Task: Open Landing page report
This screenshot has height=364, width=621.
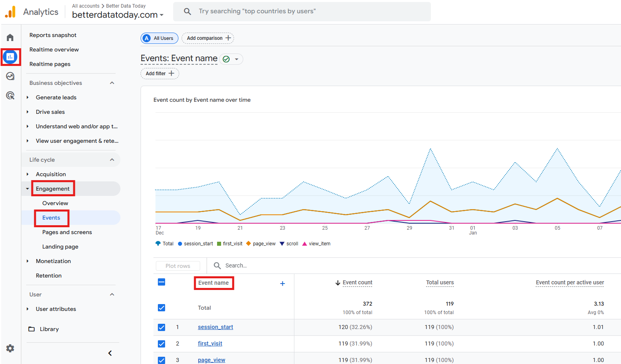Action: (60, 247)
